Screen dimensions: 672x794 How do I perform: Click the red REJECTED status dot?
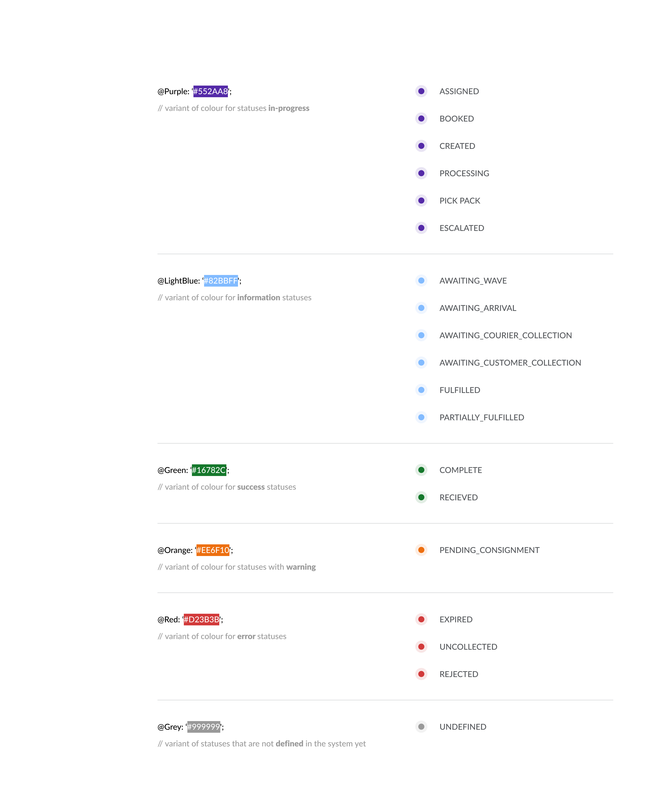tap(421, 674)
